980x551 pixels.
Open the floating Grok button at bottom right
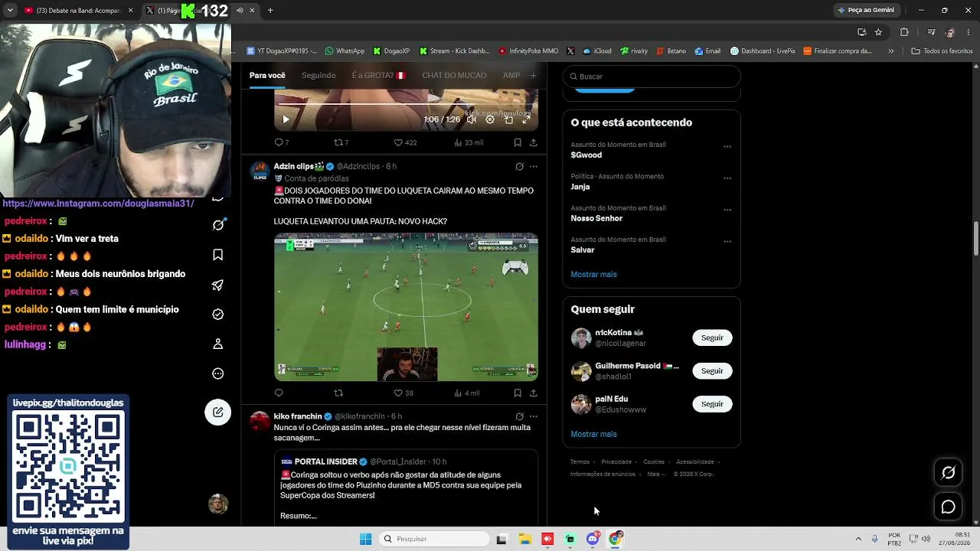948,473
